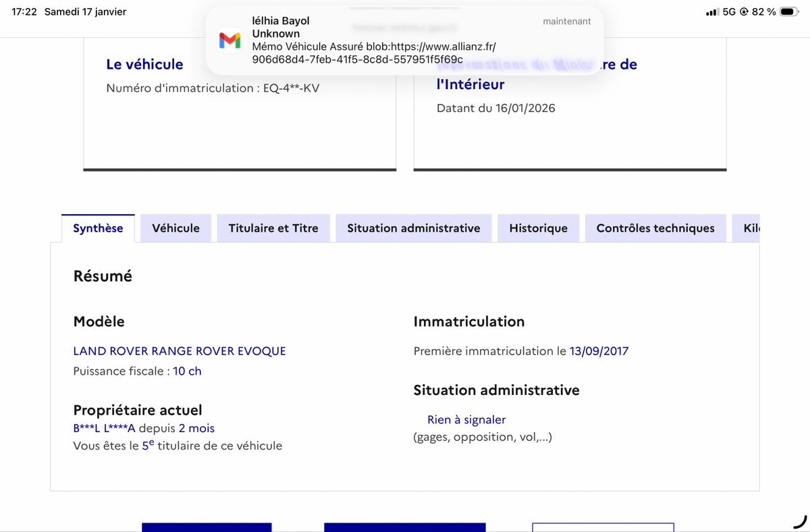Select the Synthèse tab
Viewport: 810px width, 532px height.
pos(98,228)
